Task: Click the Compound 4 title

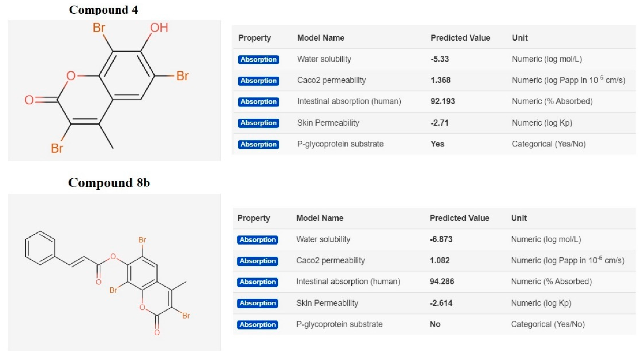Action: pyautogui.click(x=103, y=10)
